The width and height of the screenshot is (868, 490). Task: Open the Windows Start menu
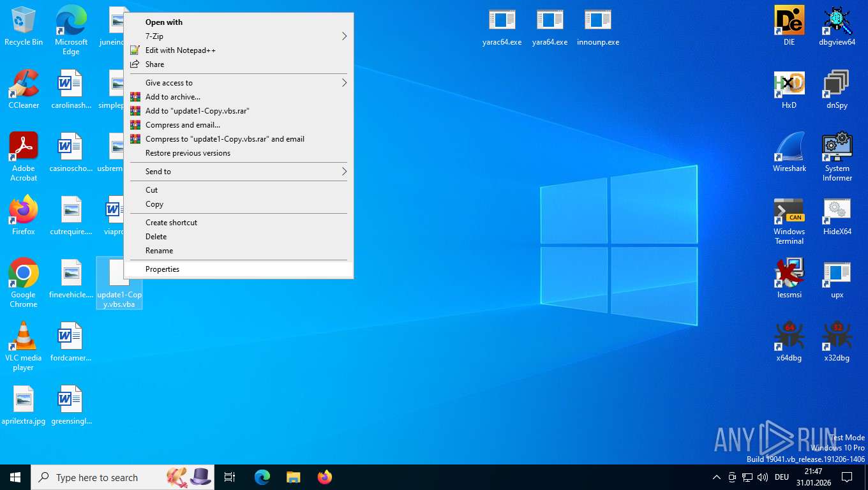[x=15, y=477]
